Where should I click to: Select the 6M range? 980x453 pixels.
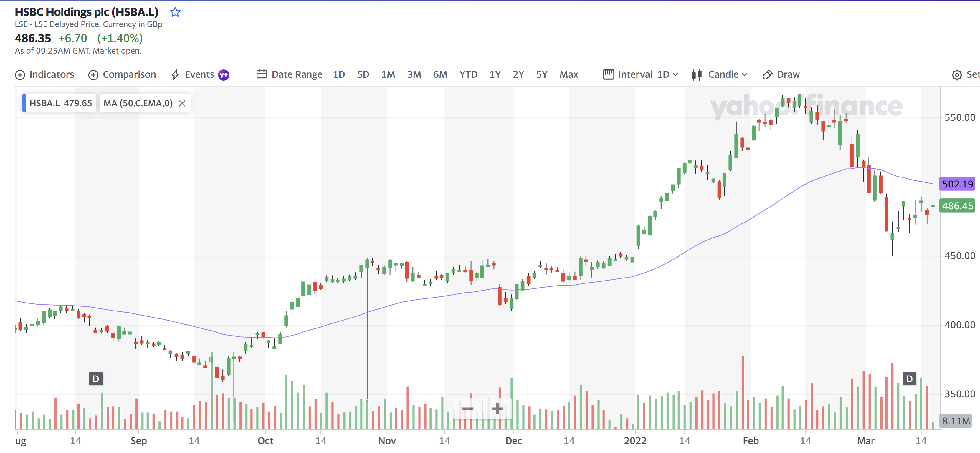coord(440,74)
